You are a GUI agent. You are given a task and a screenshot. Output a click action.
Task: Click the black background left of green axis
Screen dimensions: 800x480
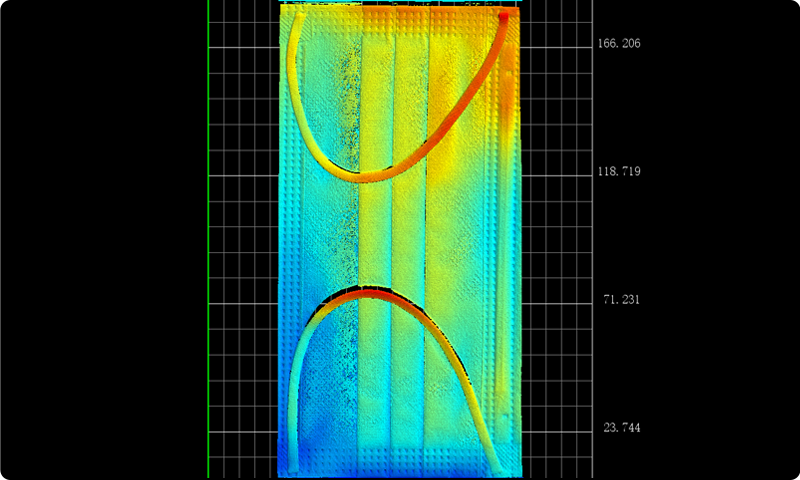click(100, 240)
